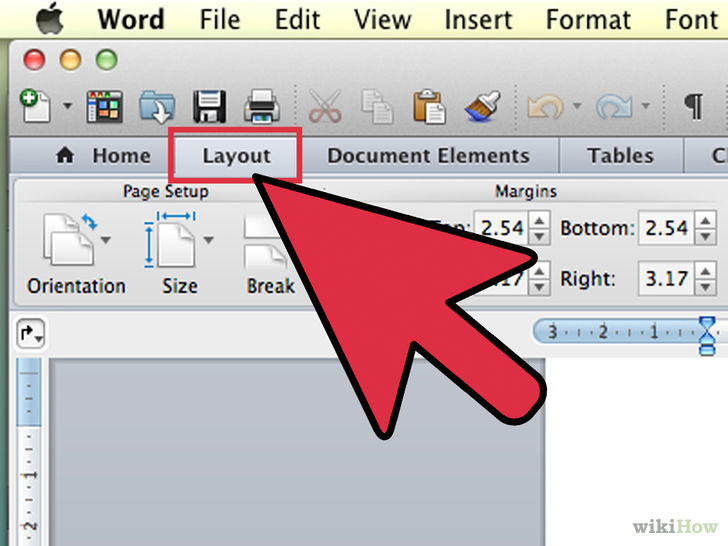This screenshot has height=546, width=728.
Task: Open the New from Template icon
Action: coord(104,106)
